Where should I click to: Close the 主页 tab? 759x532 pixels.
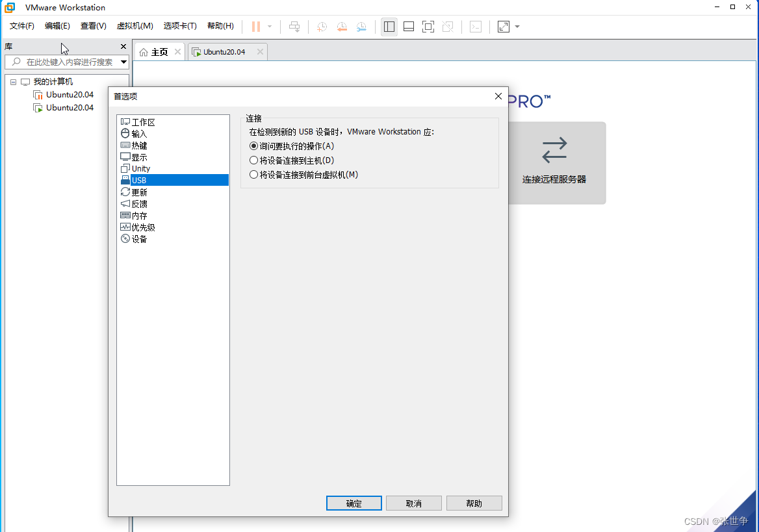177,52
